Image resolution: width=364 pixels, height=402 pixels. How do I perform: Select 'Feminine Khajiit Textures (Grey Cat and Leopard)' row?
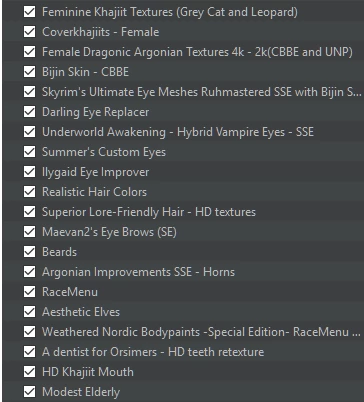point(183,12)
